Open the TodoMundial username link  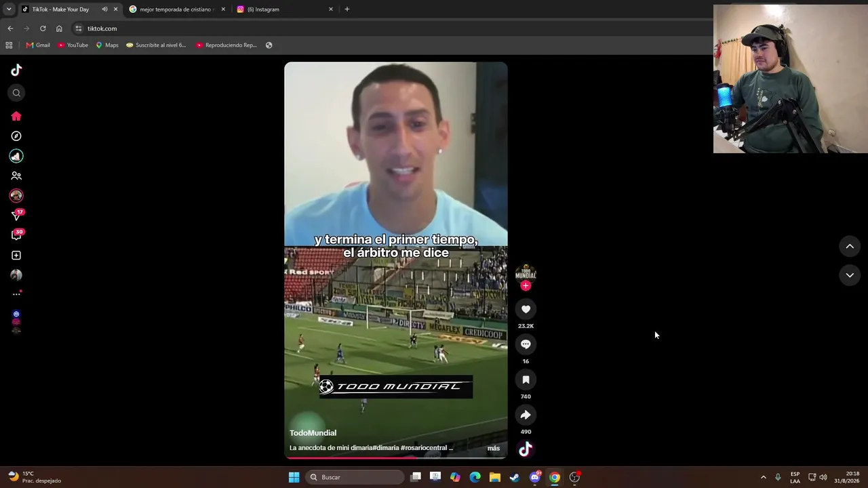coord(313,433)
